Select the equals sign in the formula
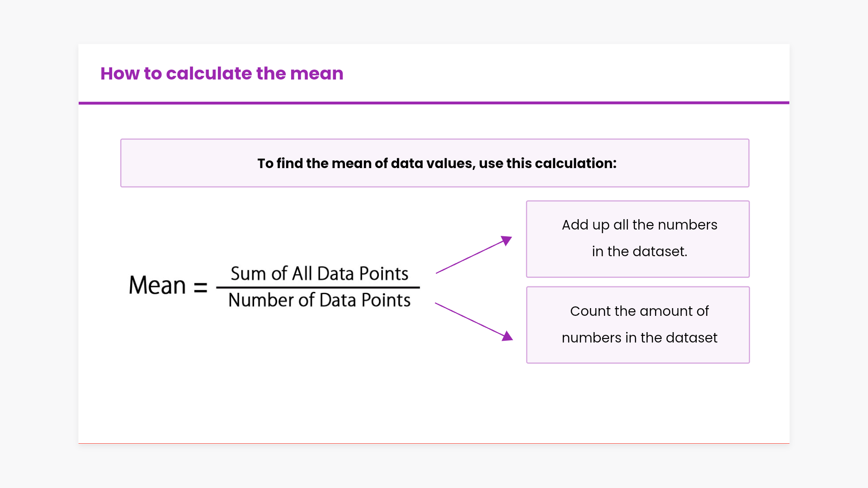This screenshot has width=868, height=488. pyautogui.click(x=200, y=287)
